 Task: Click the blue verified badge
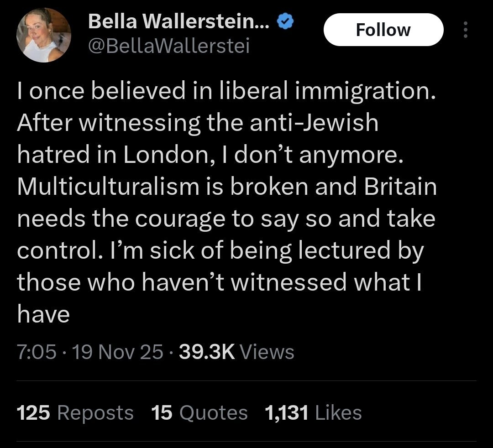285,21
